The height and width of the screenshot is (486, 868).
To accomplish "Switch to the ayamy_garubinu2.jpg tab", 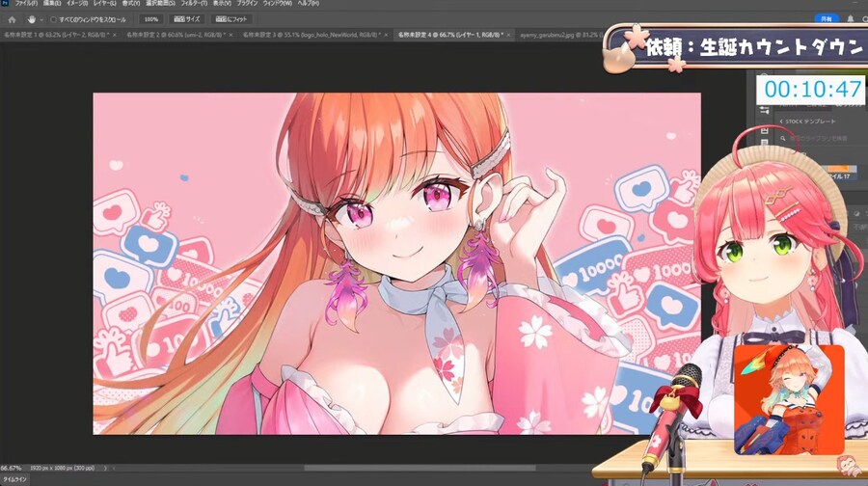I will click(559, 35).
